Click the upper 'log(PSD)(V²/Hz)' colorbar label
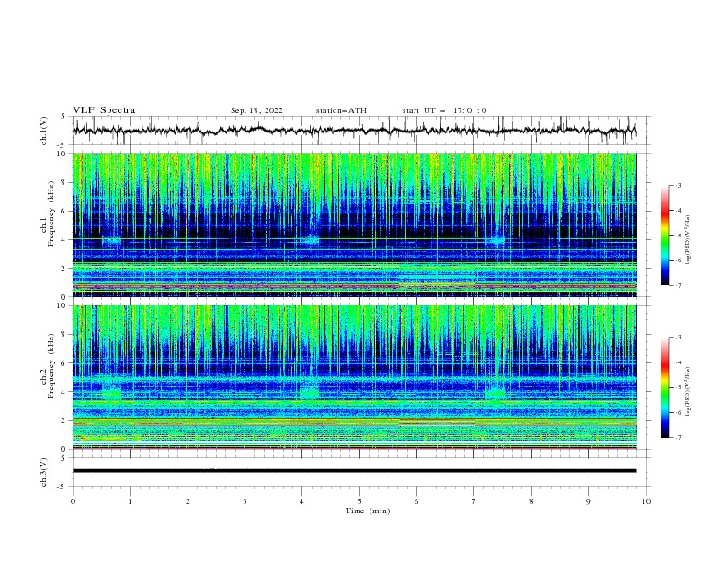The width and height of the screenshot is (728, 563). (688, 240)
